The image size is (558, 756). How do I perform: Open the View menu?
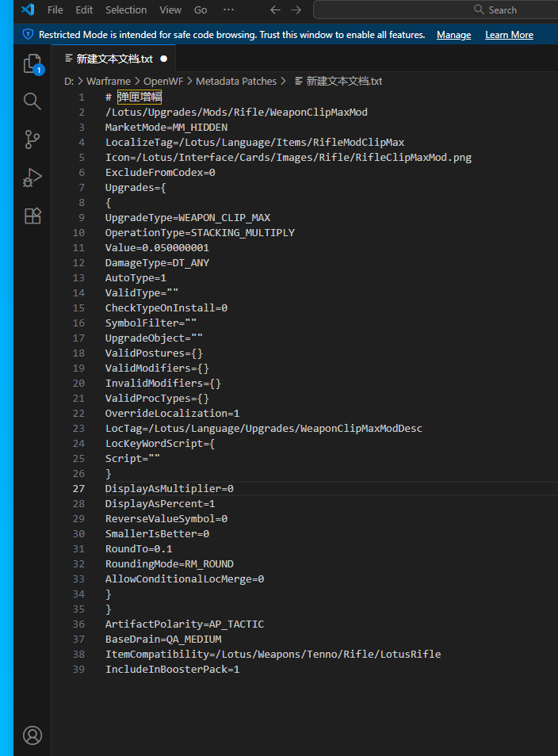click(x=170, y=10)
